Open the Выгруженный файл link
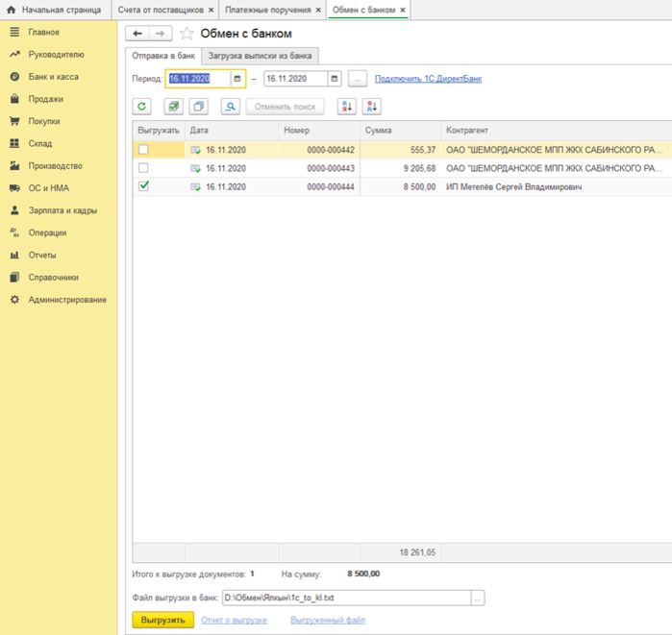Viewport: 672px width, 635px height. (x=328, y=620)
